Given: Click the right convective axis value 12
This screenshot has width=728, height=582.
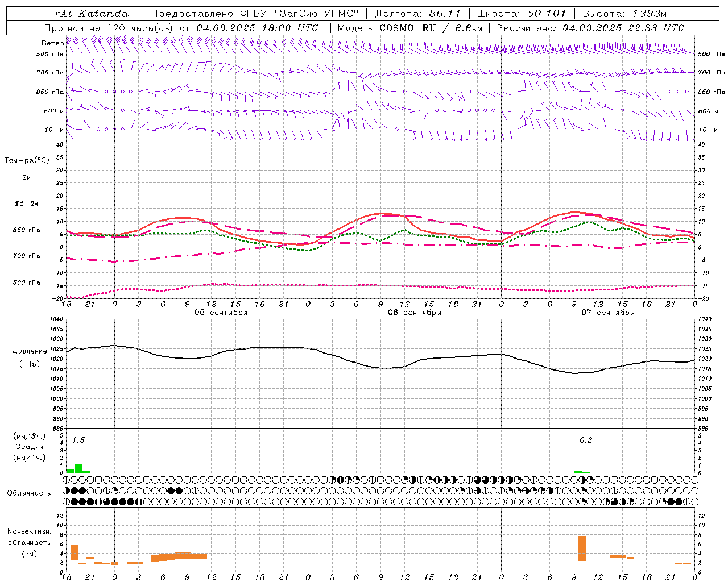Looking at the screenshot, I should click(x=701, y=516).
